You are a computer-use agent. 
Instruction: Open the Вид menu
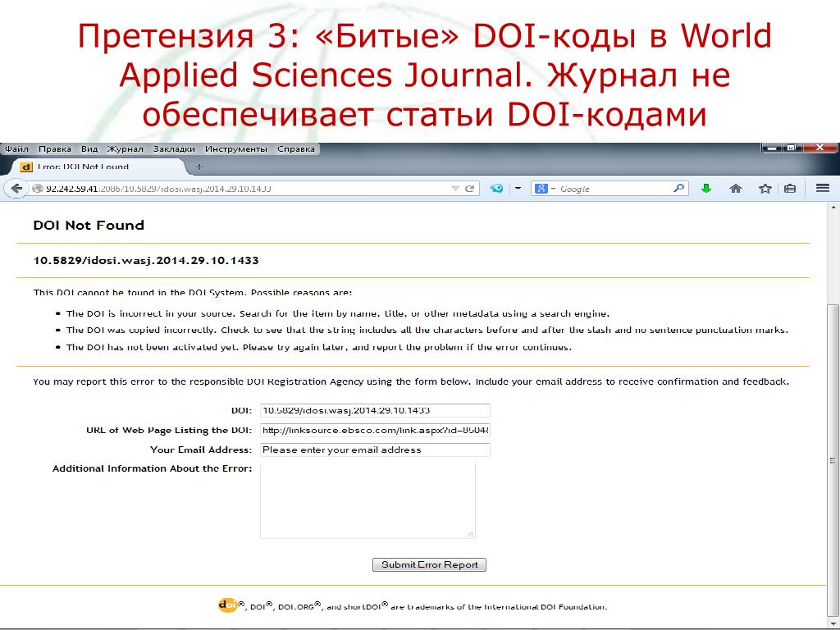[89, 149]
